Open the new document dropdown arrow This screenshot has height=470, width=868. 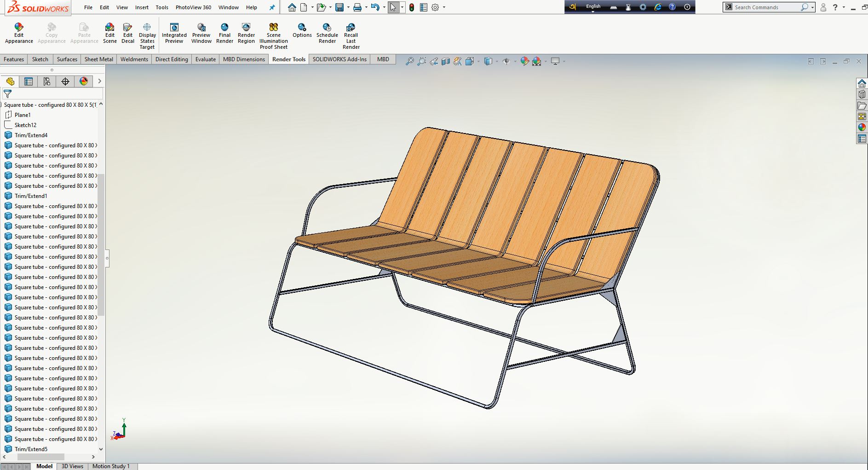[x=312, y=7]
